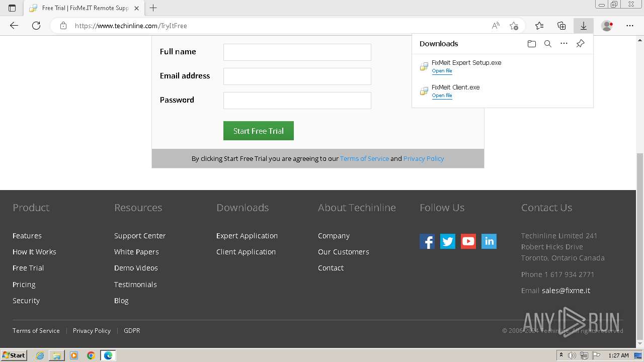The height and width of the screenshot is (362, 644).
Task: Open the Testimonials link
Action: point(135,285)
